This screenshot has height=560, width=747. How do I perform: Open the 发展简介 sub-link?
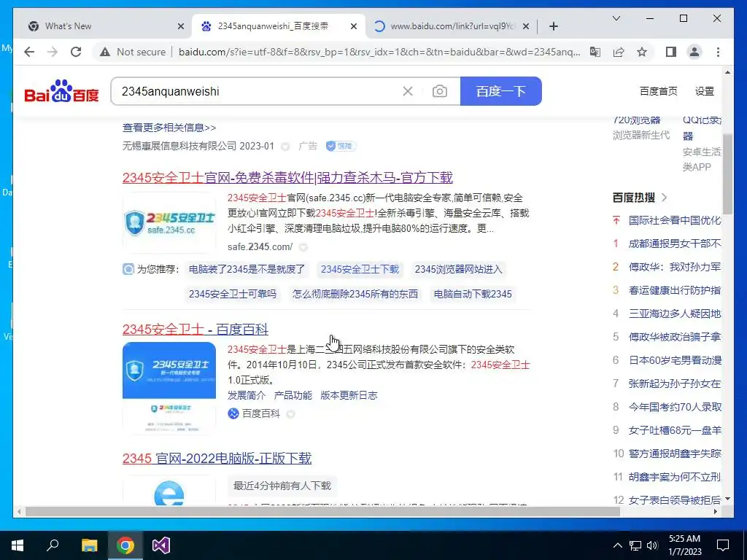pyautogui.click(x=247, y=395)
